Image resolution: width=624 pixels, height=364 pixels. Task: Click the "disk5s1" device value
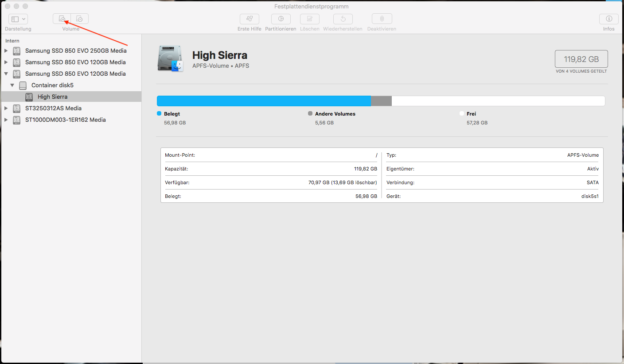coord(589,196)
